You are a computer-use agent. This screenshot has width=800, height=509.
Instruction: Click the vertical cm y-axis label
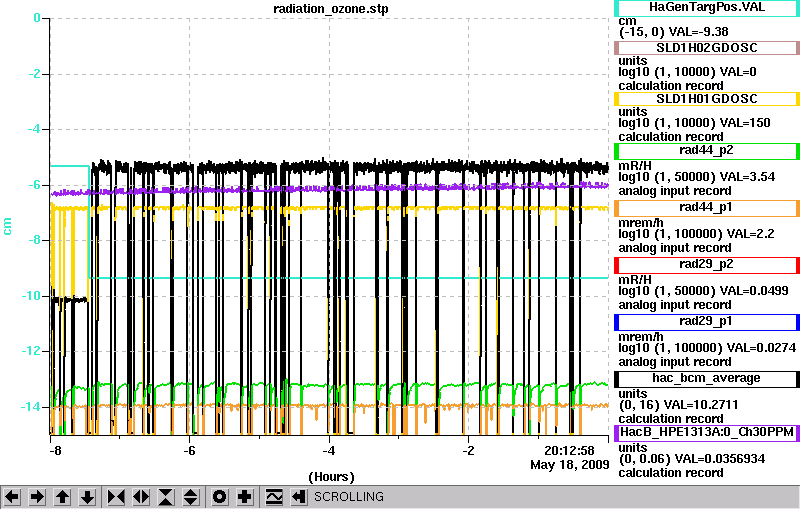coord(7,226)
